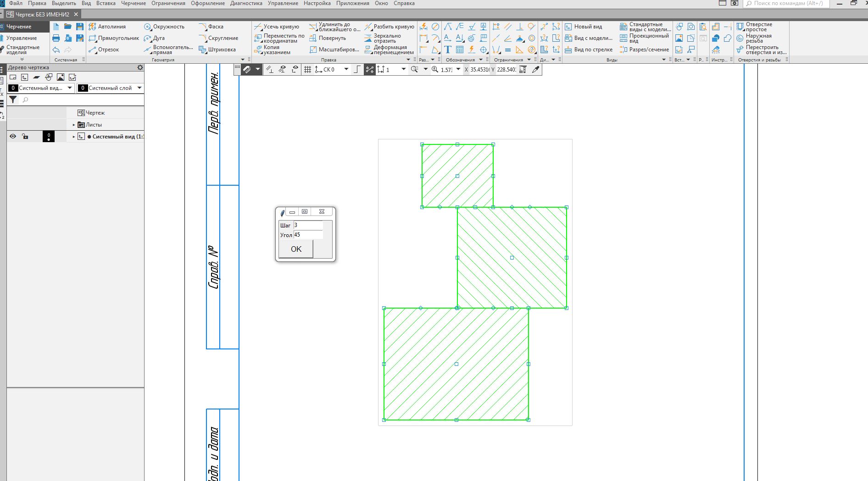The width and height of the screenshot is (868, 481).
Task: Open the Диагностика menu
Action: [x=246, y=3]
